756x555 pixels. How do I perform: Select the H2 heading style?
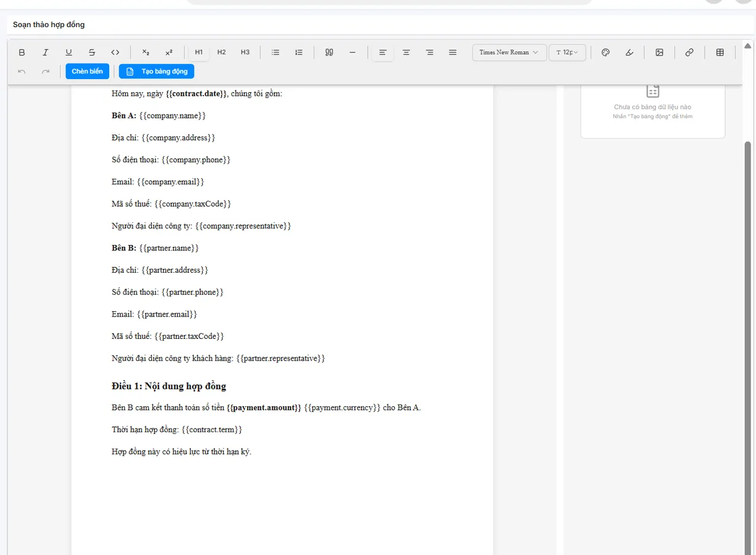pos(221,53)
